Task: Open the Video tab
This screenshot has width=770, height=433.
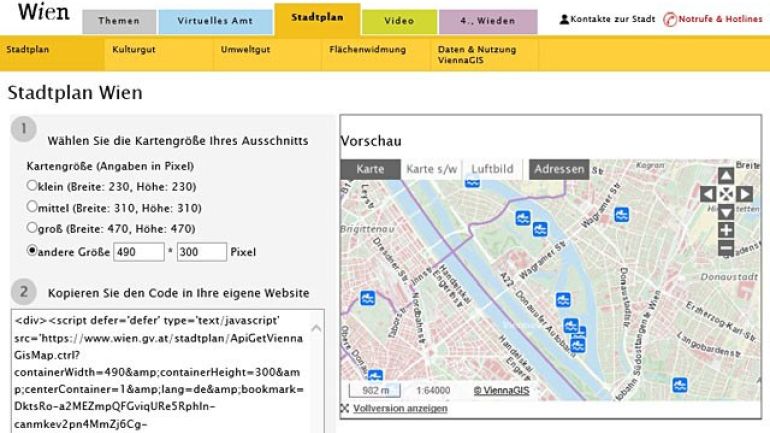Action: tap(399, 21)
